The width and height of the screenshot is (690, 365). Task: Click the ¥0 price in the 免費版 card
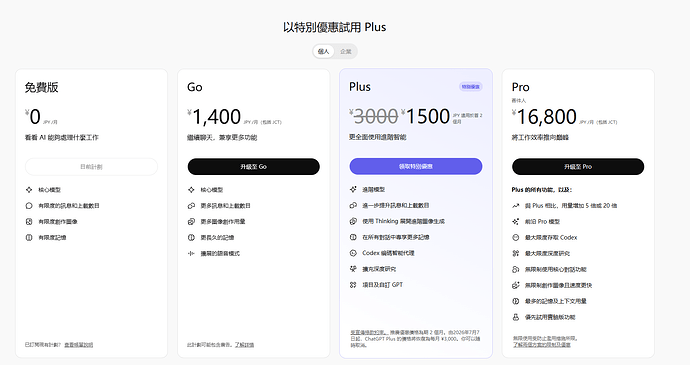(x=33, y=117)
